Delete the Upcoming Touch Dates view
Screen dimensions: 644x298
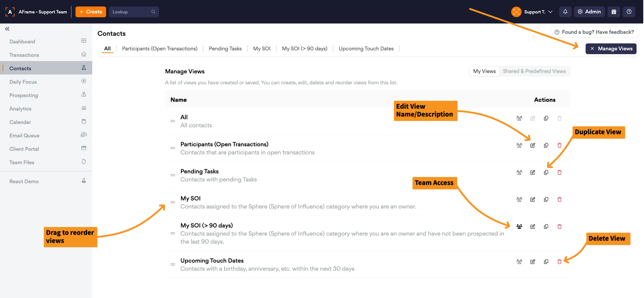point(559,262)
